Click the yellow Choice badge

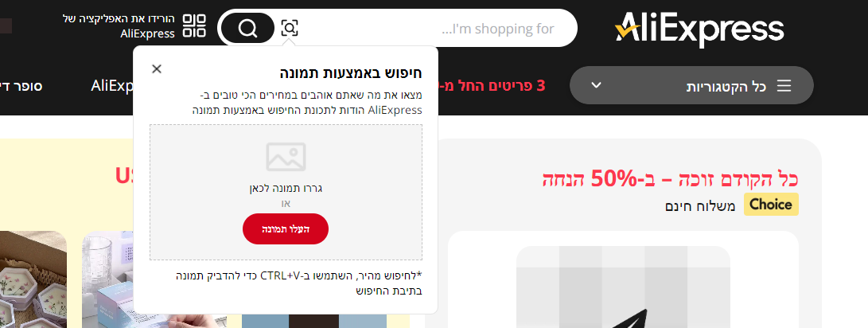(x=771, y=205)
